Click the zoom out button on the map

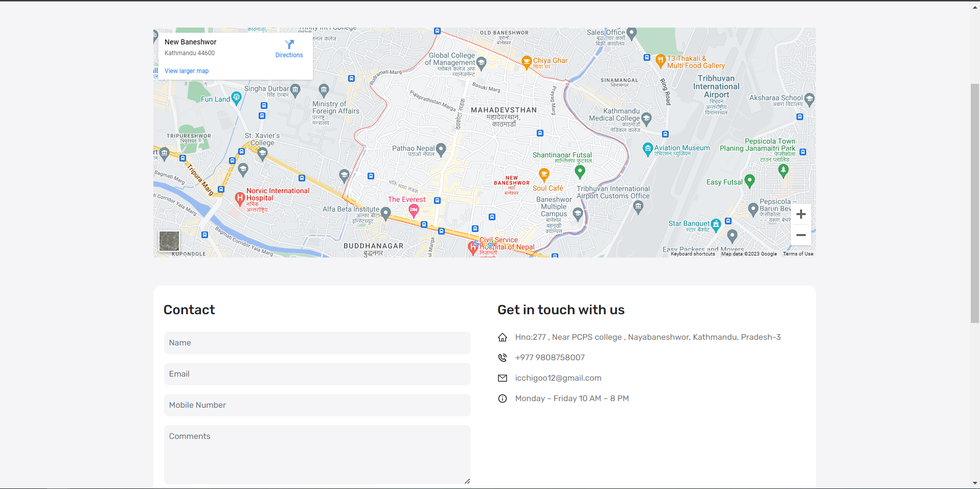point(801,235)
